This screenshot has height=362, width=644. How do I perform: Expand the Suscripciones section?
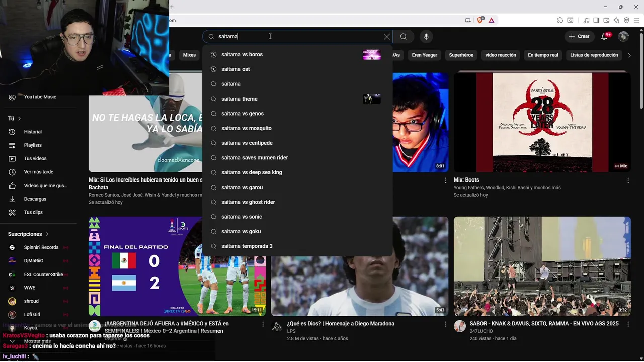(29, 234)
